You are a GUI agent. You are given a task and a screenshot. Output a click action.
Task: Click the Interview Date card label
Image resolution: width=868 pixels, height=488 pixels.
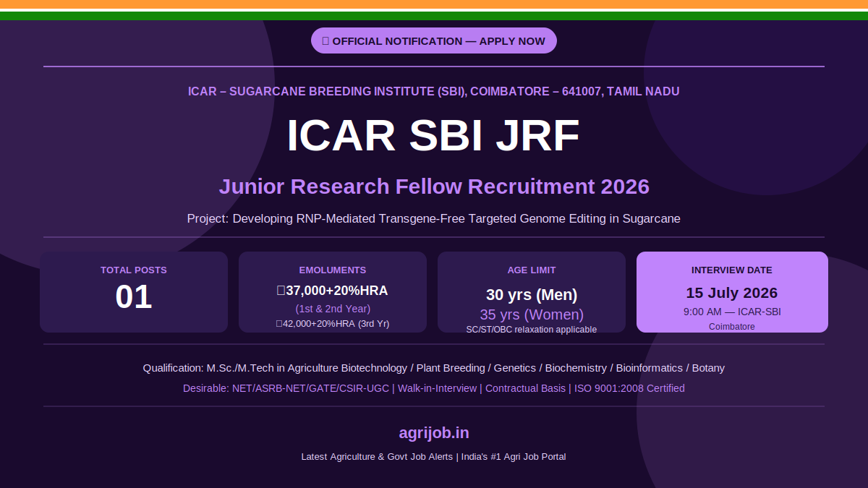[x=732, y=270]
